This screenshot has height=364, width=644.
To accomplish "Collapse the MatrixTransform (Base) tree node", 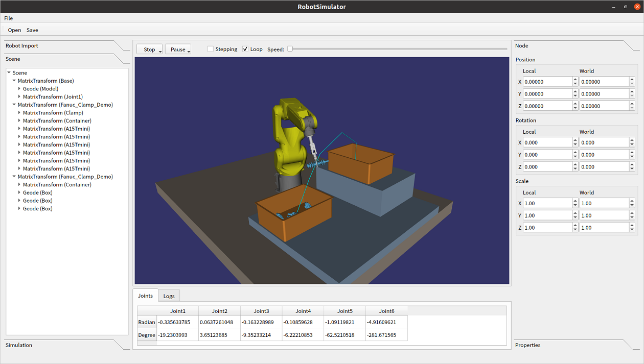I will point(14,81).
